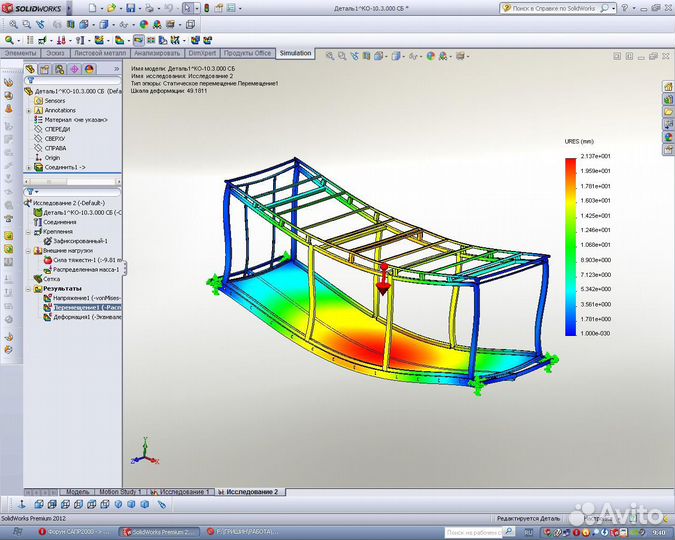This screenshot has width=675, height=540.
Task: Open the FeatureManager design tree tab icon
Action: (x=31, y=69)
